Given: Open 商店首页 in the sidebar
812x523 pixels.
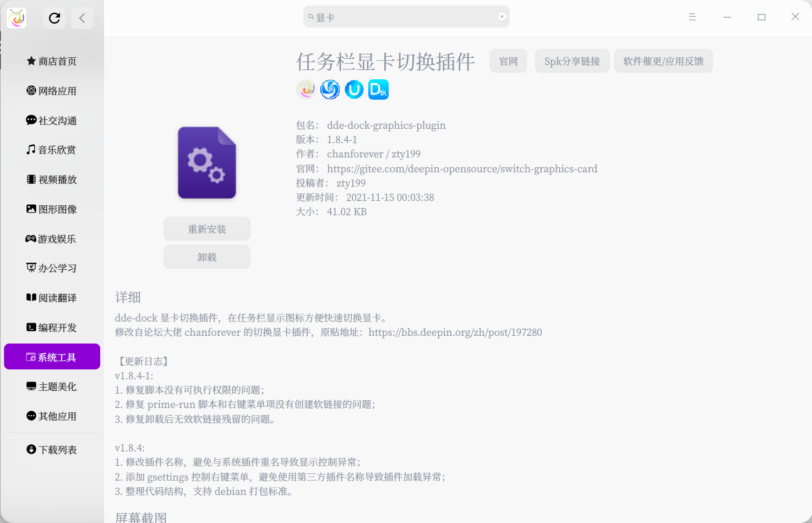Looking at the screenshot, I should [x=52, y=61].
